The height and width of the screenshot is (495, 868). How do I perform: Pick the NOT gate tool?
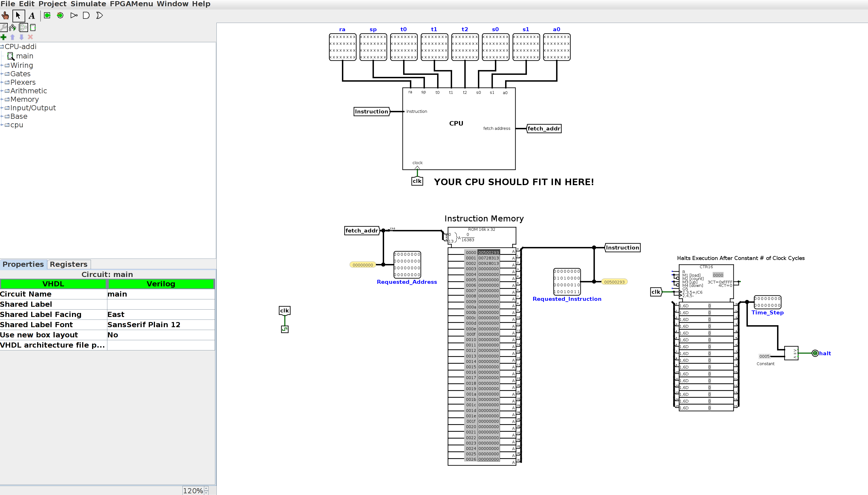click(x=74, y=16)
